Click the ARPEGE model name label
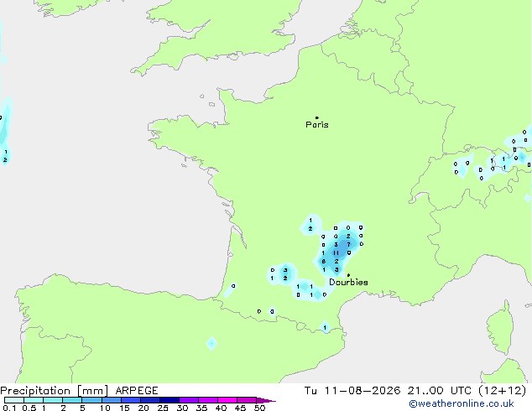The image size is (532, 411). 137,391
